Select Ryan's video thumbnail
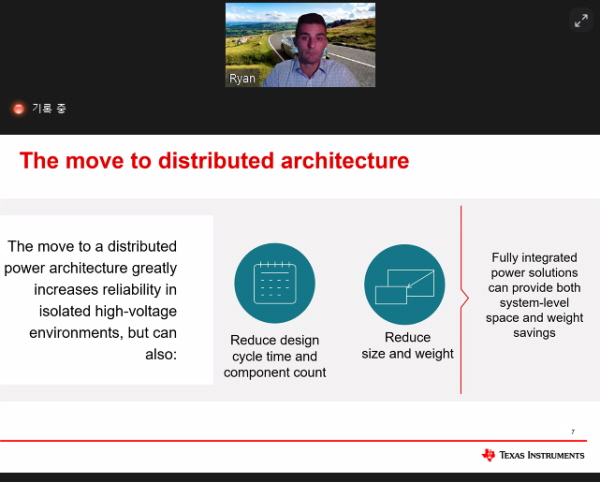600x482 pixels. point(300,44)
